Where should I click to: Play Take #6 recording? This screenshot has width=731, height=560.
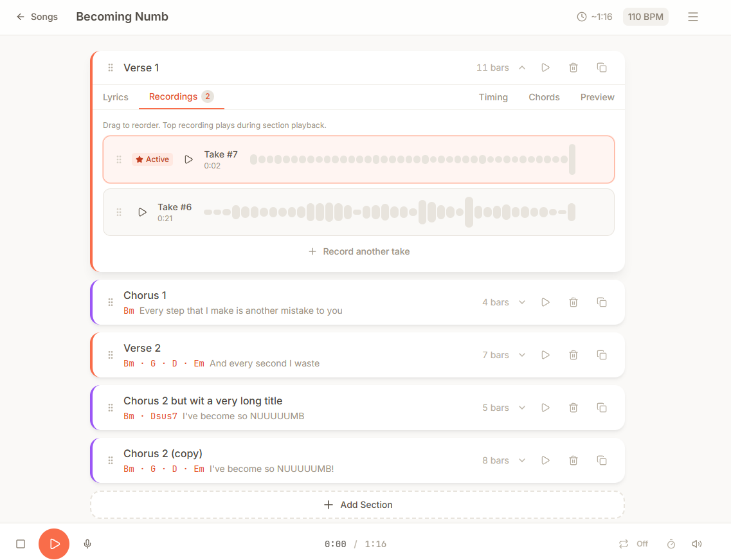pos(143,212)
